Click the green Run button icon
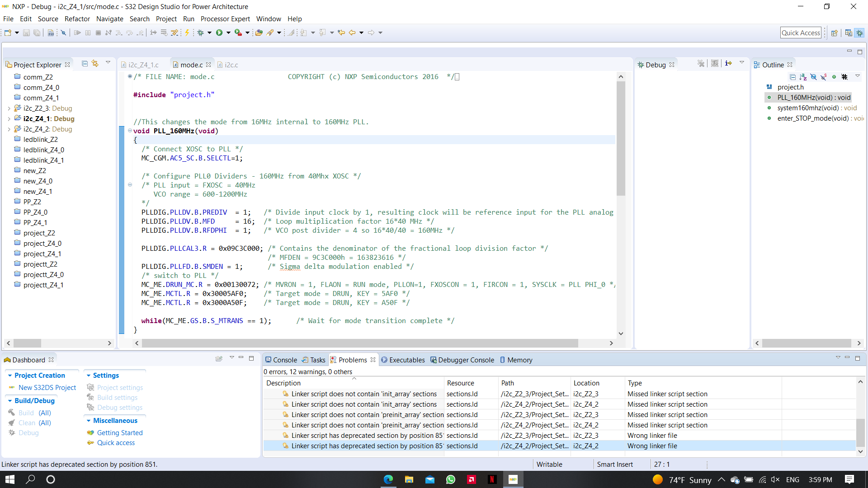 point(219,33)
